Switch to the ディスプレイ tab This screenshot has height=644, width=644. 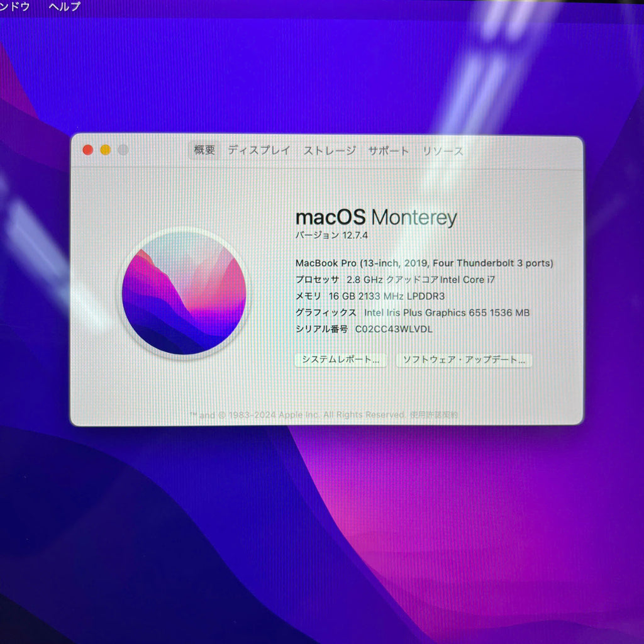(258, 151)
